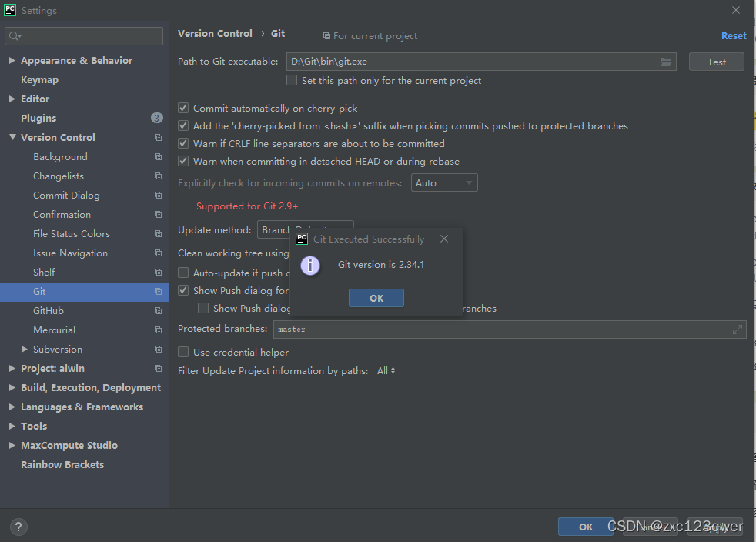Expand Build, Execution, Deployment section
The height and width of the screenshot is (542, 756).
(12, 388)
